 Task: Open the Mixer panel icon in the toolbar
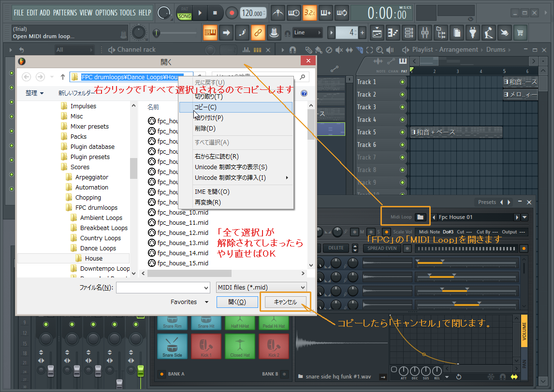(x=425, y=32)
